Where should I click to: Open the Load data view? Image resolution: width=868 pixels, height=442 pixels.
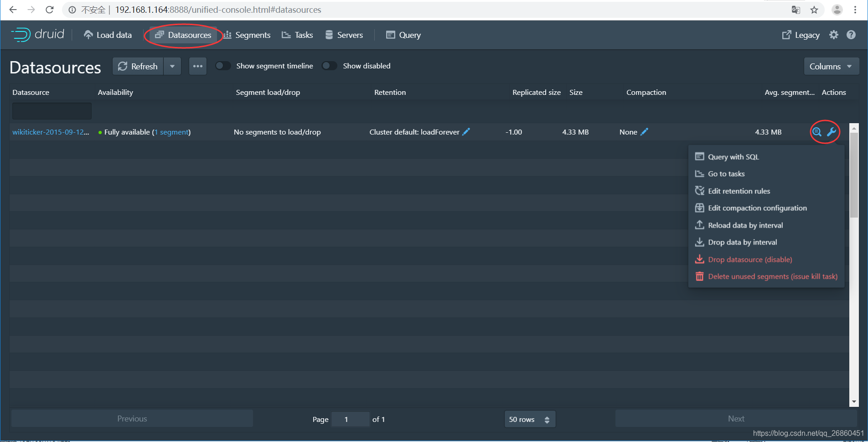coord(108,35)
